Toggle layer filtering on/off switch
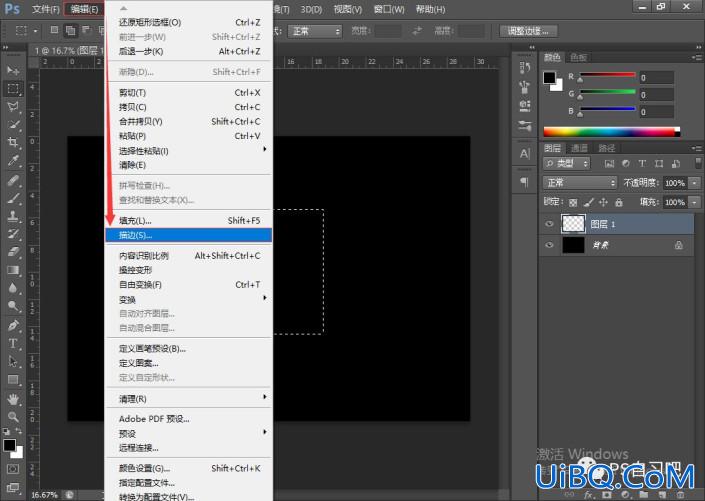 point(698,163)
